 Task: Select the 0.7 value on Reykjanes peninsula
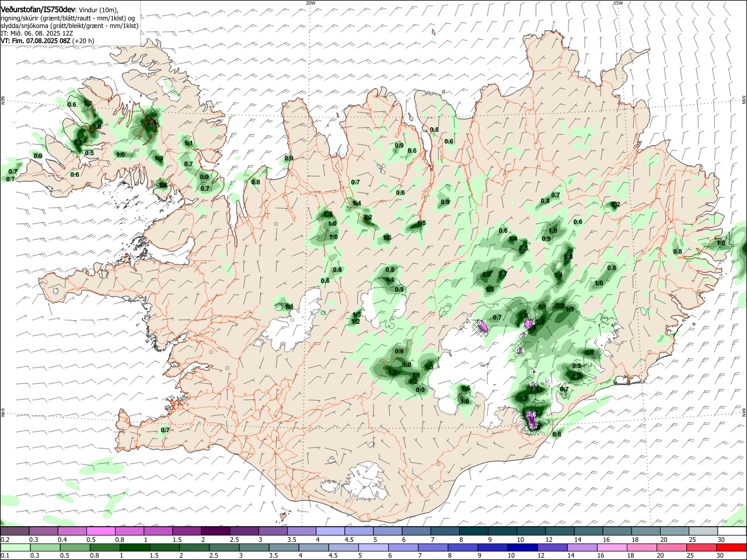tap(165, 430)
